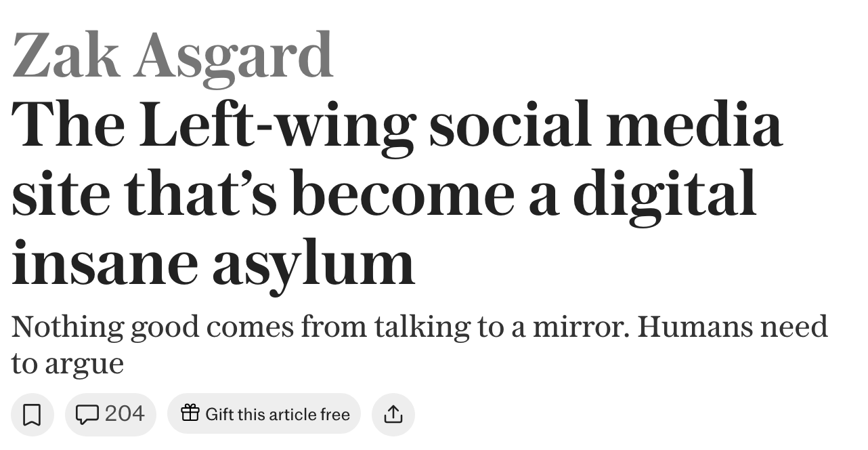Screen dimensions: 868x450
Task: Click the gift box icon
Action: tap(190, 413)
